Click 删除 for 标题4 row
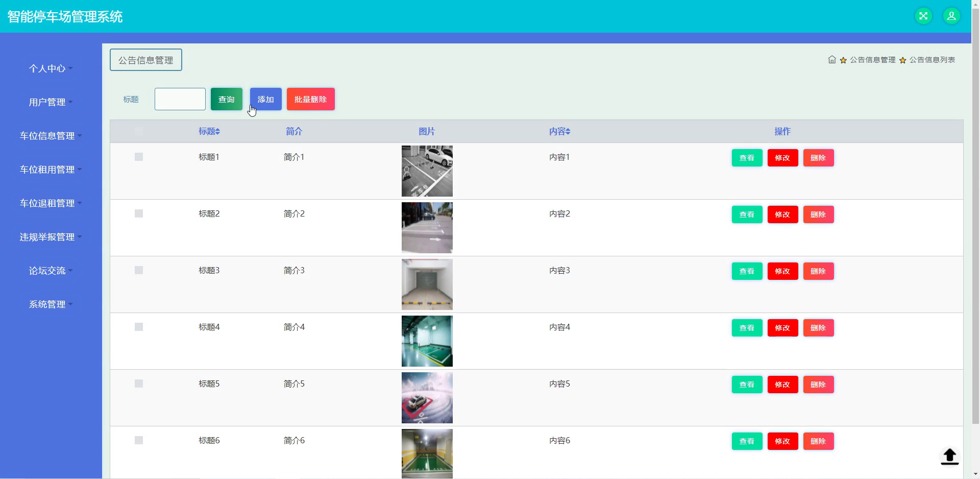This screenshot has width=980, height=479. pyautogui.click(x=818, y=328)
